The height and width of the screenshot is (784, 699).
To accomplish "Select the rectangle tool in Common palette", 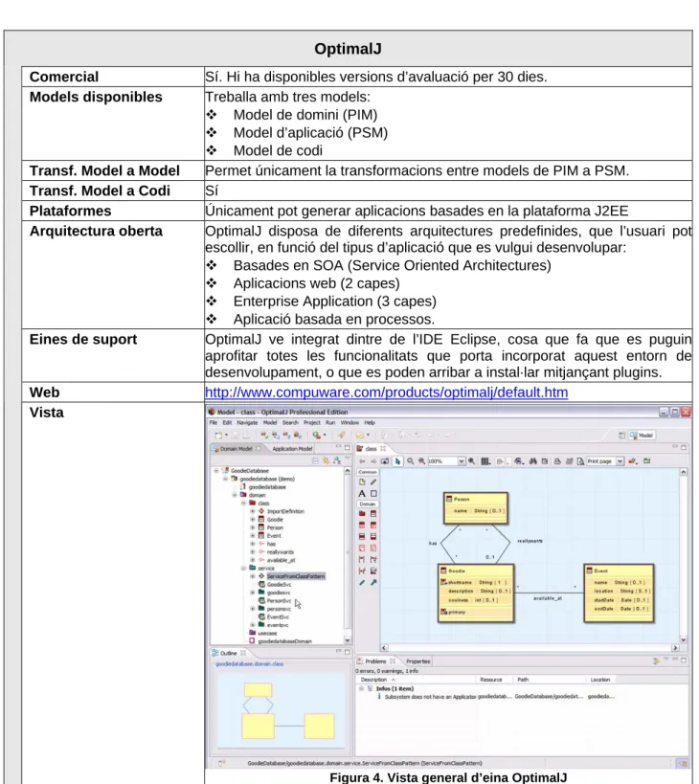I will click(373, 494).
